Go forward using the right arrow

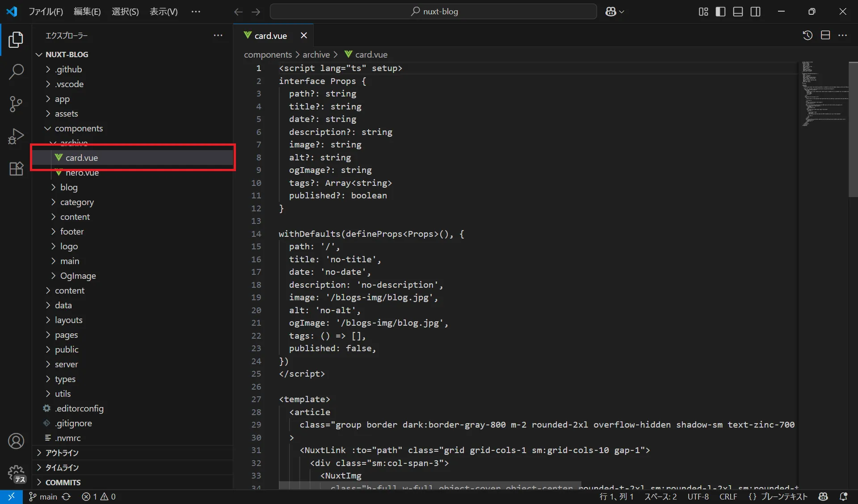[x=256, y=12]
